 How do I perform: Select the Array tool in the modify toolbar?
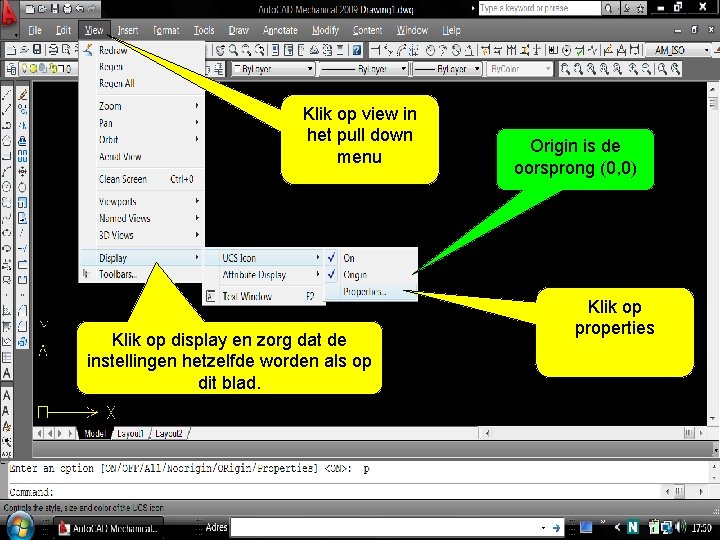click(x=22, y=156)
